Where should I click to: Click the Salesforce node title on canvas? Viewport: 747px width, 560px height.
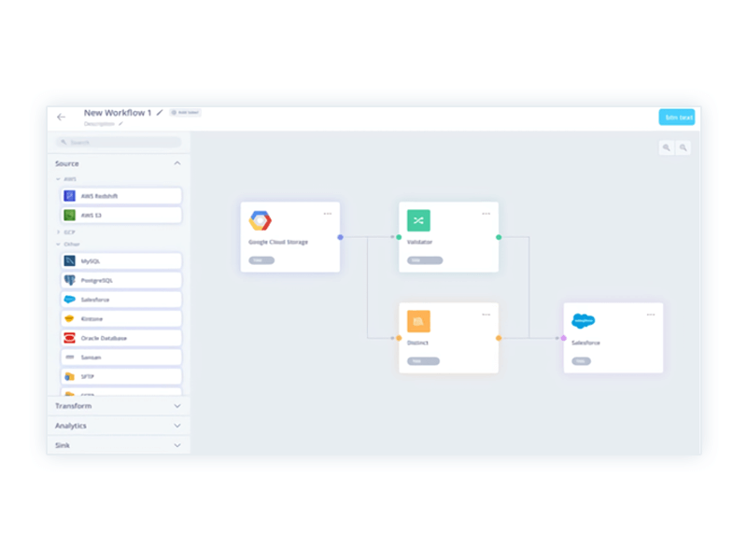point(586,343)
